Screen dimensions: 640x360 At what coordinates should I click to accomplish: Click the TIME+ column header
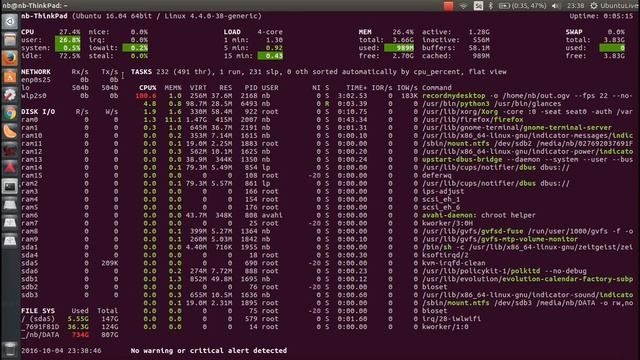tap(356, 88)
